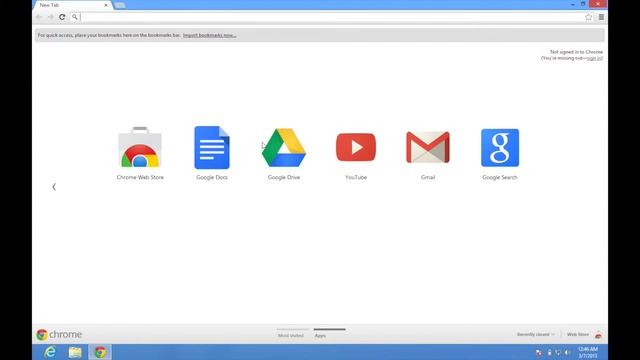Viewport: 640px width, 360px height.
Task: Click the battery icon in system tray
Action: pos(549,352)
